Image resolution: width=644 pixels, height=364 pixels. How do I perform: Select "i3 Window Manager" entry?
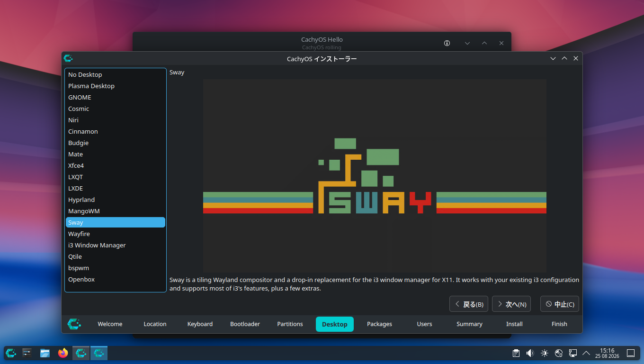pyautogui.click(x=116, y=245)
